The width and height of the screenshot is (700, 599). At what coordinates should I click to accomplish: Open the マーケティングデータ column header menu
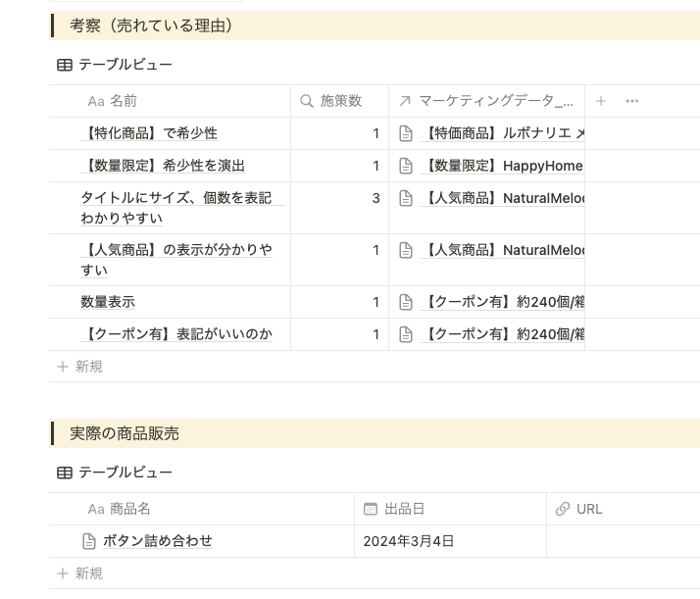pyautogui.click(x=486, y=101)
